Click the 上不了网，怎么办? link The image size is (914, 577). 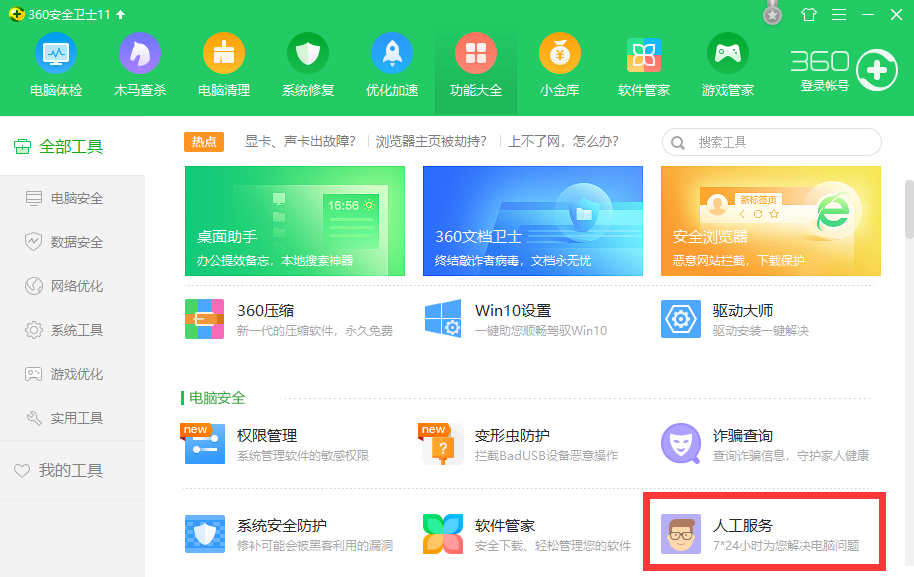tap(564, 142)
